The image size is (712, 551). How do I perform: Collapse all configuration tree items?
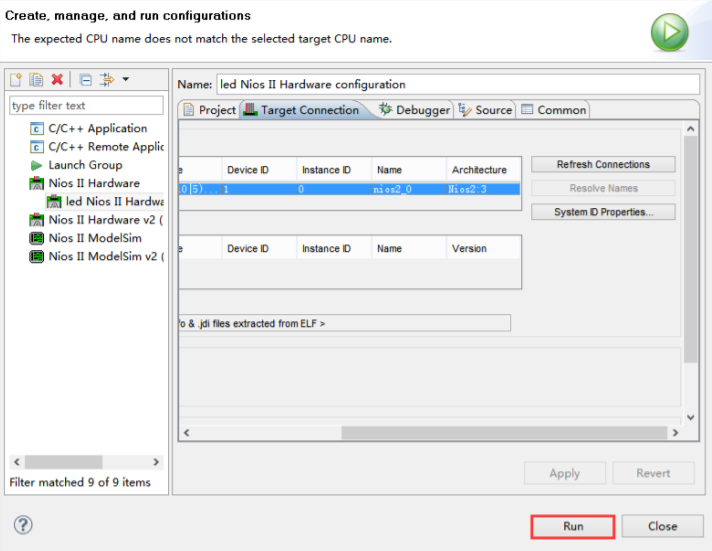[86, 80]
